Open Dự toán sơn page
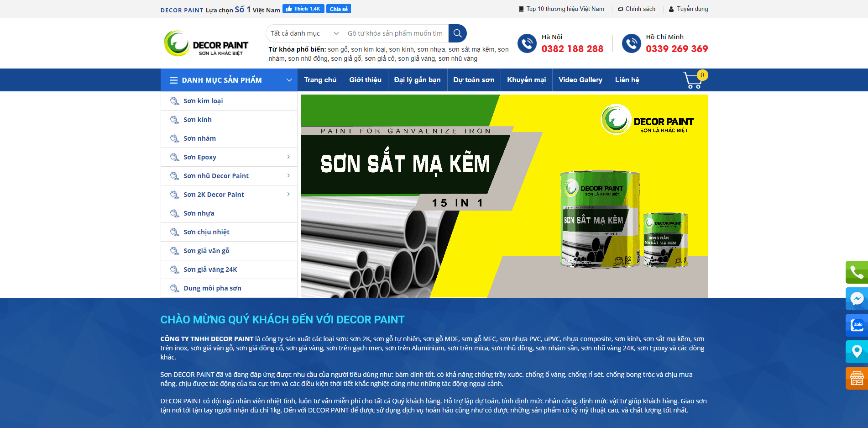The image size is (868, 428). tap(474, 80)
